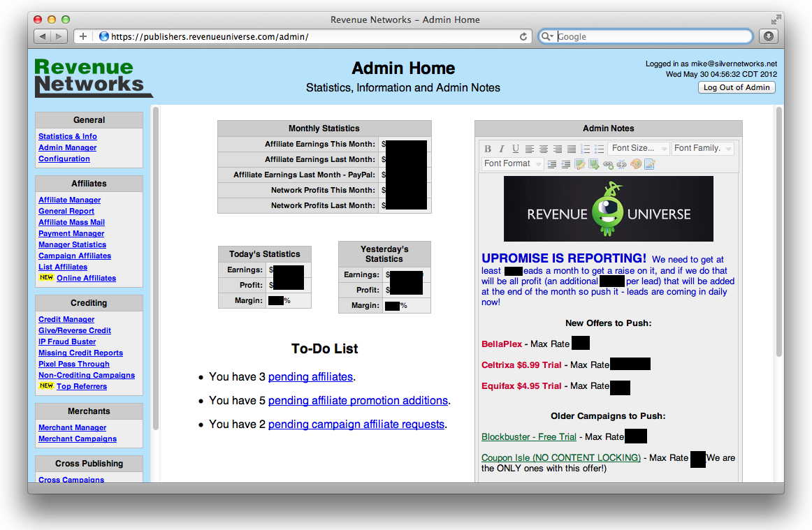Open List Affiliates link
Screen dimensions: 812x530
63,267
